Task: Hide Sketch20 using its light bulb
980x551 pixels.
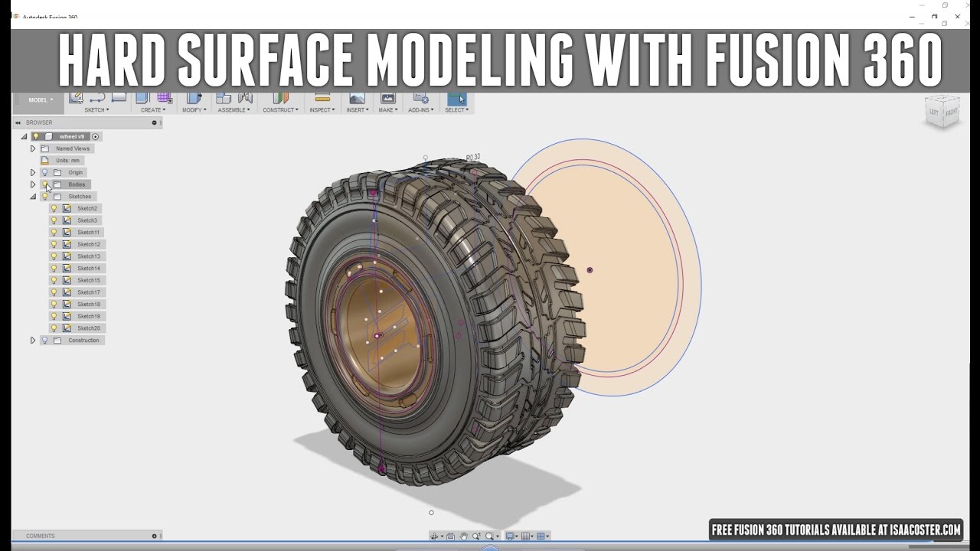Action: click(x=54, y=328)
